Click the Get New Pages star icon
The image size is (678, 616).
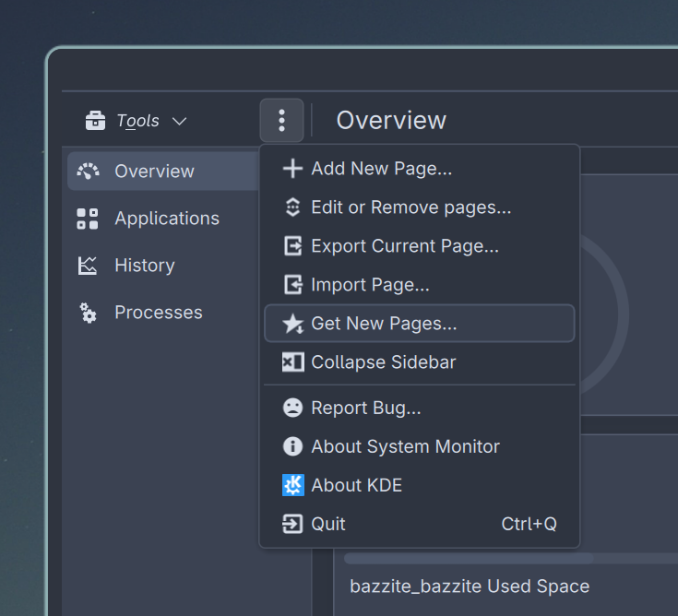292,324
